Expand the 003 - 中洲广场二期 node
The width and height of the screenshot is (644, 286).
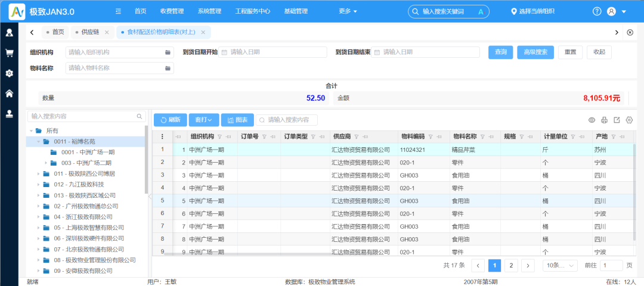(46, 163)
